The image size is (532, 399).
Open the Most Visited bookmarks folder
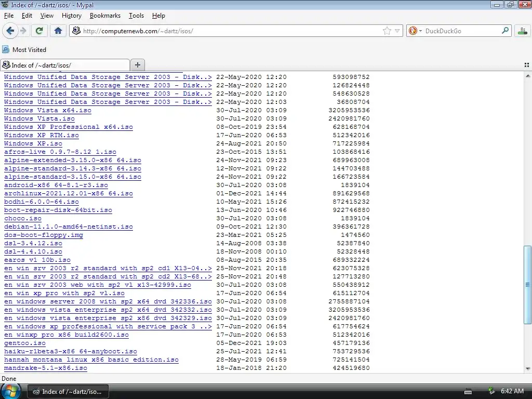click(x=24, y=49)
